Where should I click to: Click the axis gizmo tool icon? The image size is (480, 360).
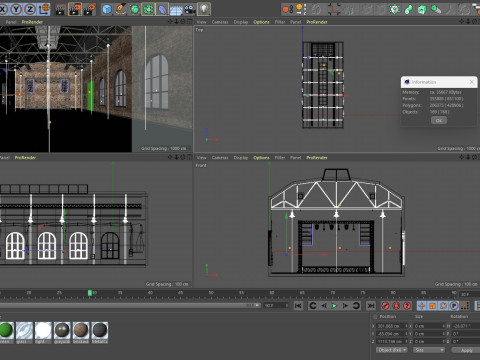click(x=334, y=9)
